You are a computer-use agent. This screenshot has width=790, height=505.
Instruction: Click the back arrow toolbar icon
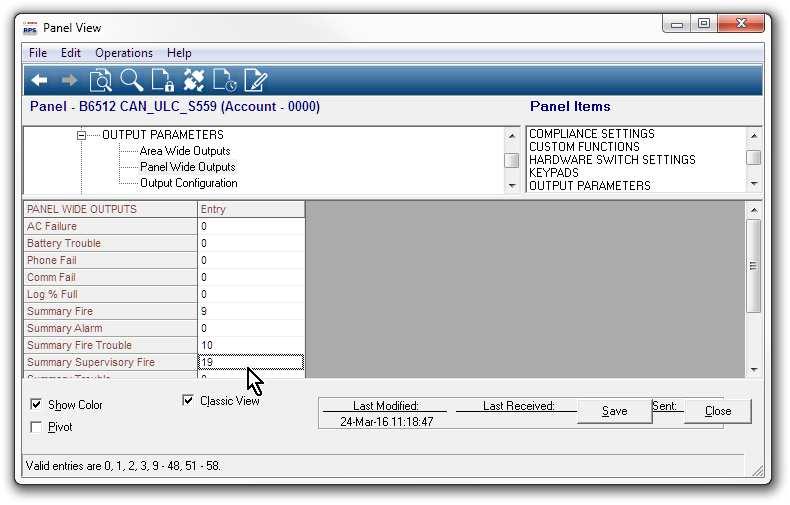pyautogui.click(x=39, y=80)
